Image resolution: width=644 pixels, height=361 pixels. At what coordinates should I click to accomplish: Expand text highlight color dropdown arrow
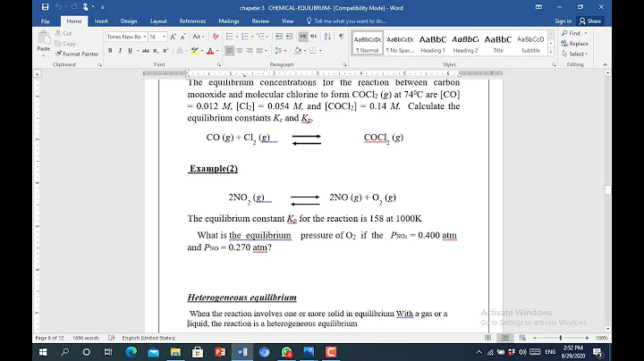click(x=202, y=50)
